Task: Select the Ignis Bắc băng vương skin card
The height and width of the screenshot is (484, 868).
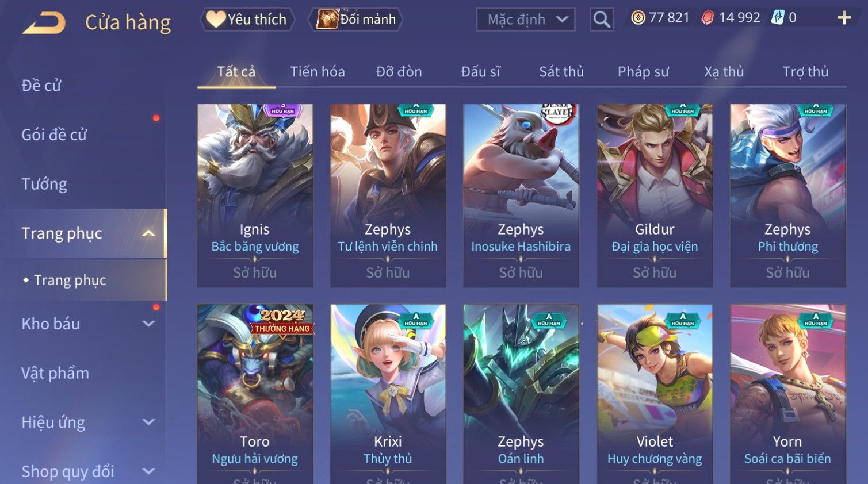Action: click(255, 195)
